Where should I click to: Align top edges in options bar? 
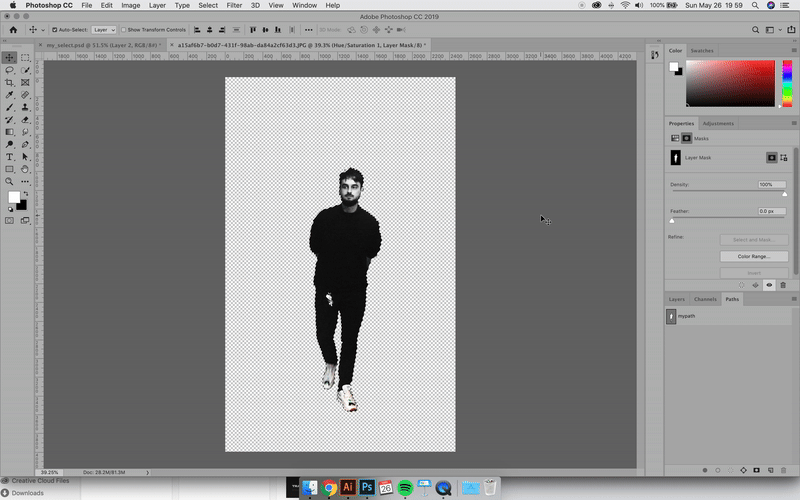[x=253, y=30]
